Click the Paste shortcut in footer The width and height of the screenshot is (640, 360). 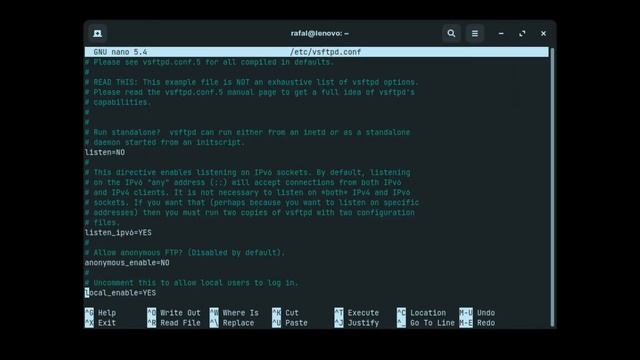click(x=290, y=323)
